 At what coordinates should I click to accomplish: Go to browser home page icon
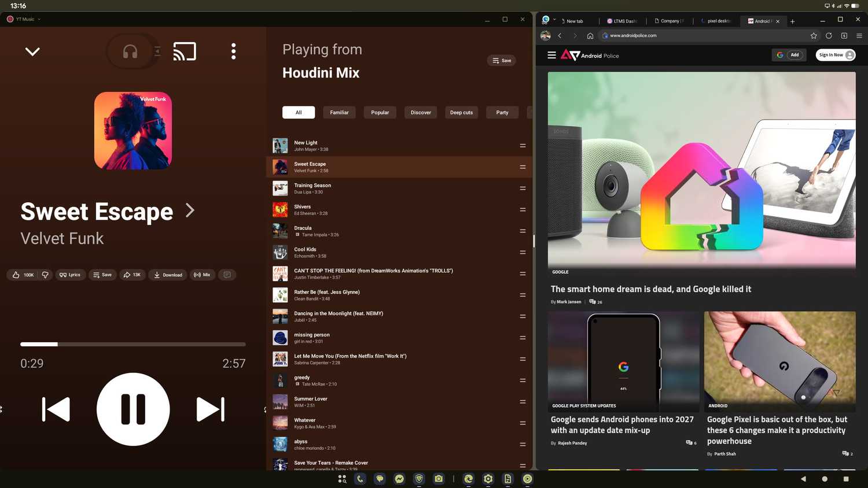tap(590, 35)
